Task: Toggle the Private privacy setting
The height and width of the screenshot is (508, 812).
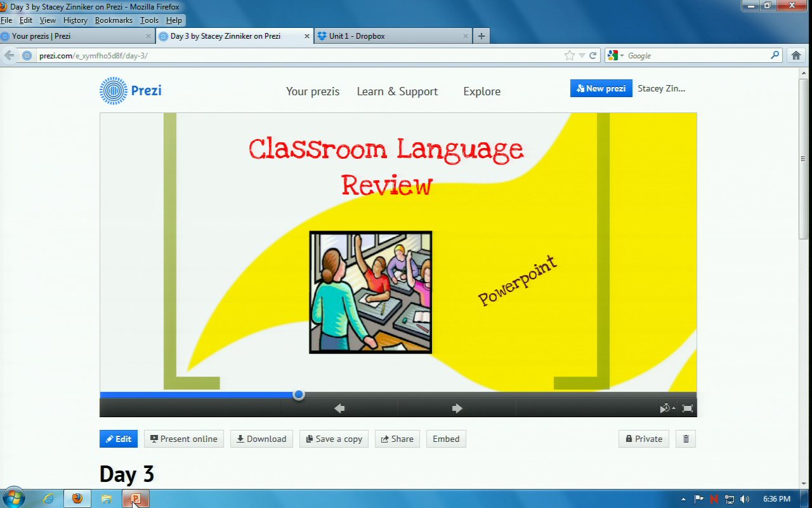Action: coord(643,439)
